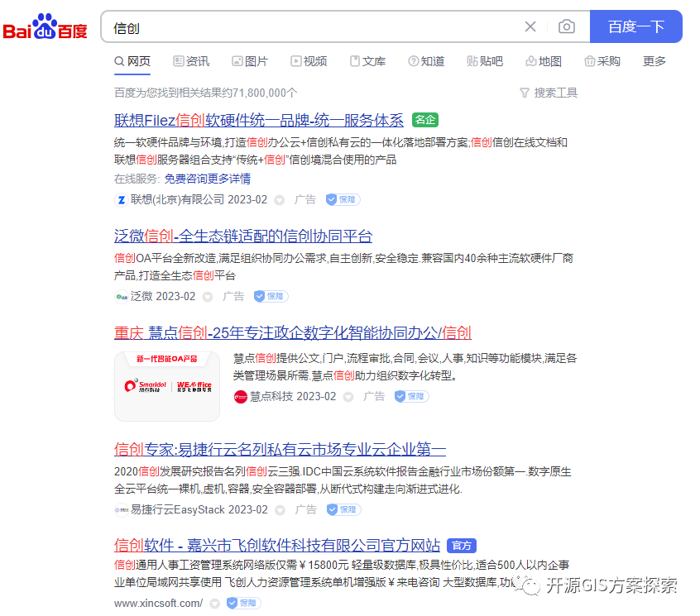
Task: Go to the 知道 tab
Action: pyautogui.click(x=426, y=61)
